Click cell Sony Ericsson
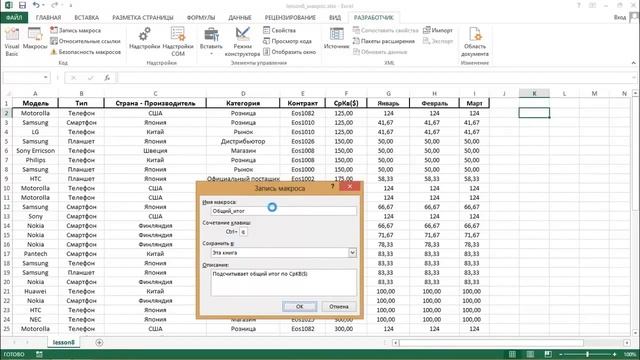 coord(35,151)
